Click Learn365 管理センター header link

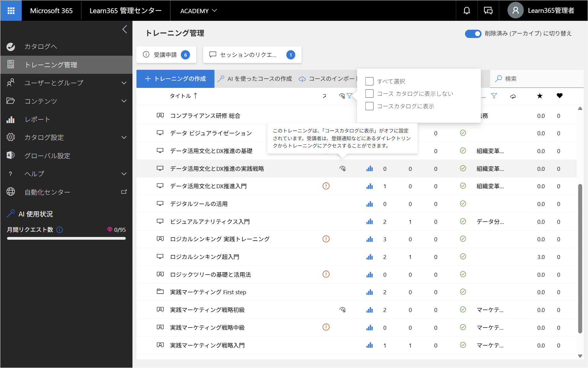(125, 11)
